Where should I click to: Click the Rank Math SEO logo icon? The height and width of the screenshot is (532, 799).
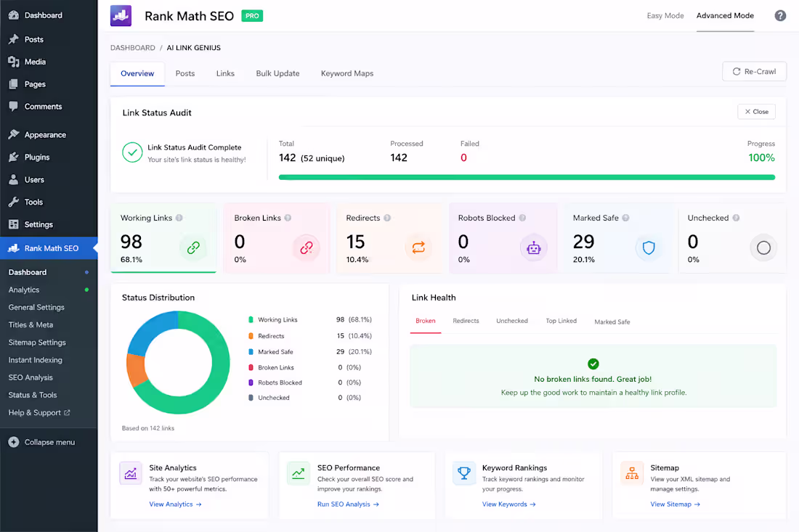point(121,16)
